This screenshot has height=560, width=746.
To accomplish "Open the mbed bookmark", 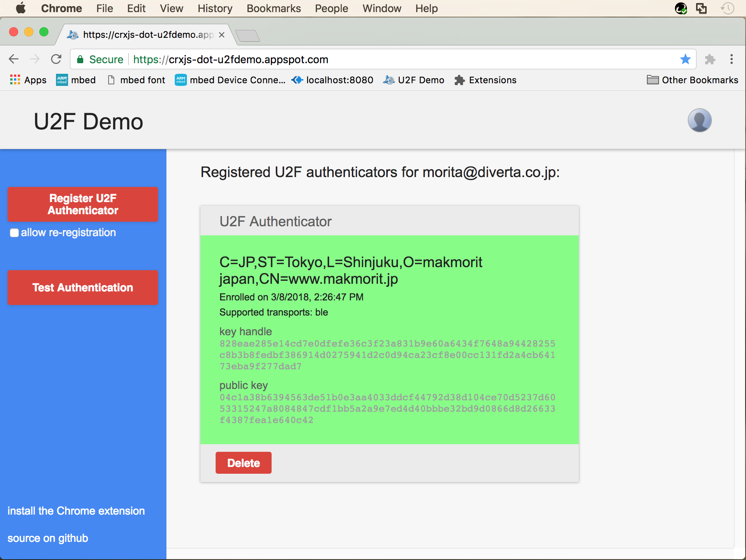I will tap(76, 80).
